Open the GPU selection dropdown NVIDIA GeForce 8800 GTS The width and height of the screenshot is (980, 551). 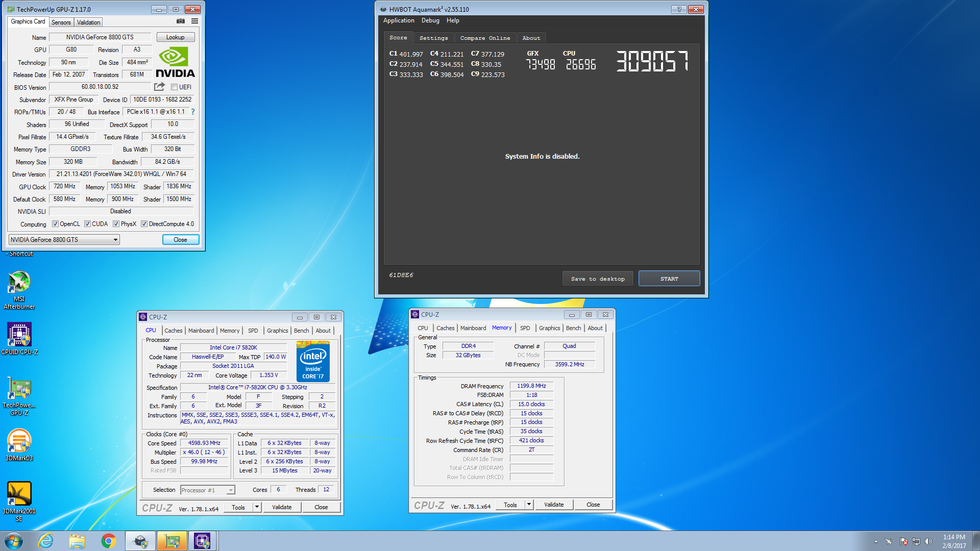(64, 240)
